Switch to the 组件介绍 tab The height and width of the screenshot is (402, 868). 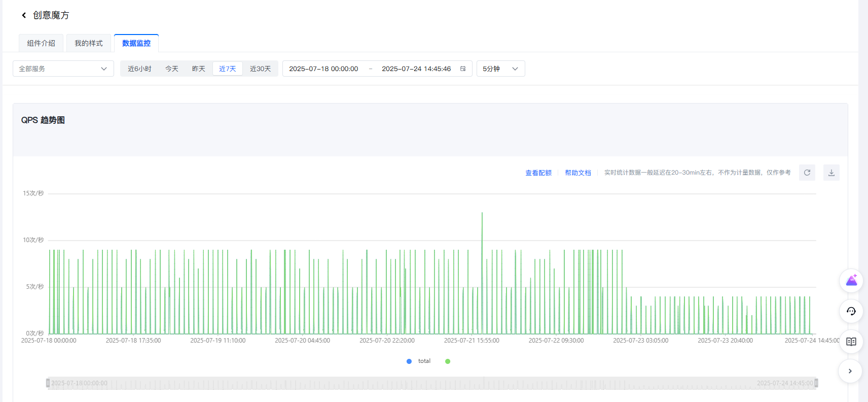coord(41,43)
